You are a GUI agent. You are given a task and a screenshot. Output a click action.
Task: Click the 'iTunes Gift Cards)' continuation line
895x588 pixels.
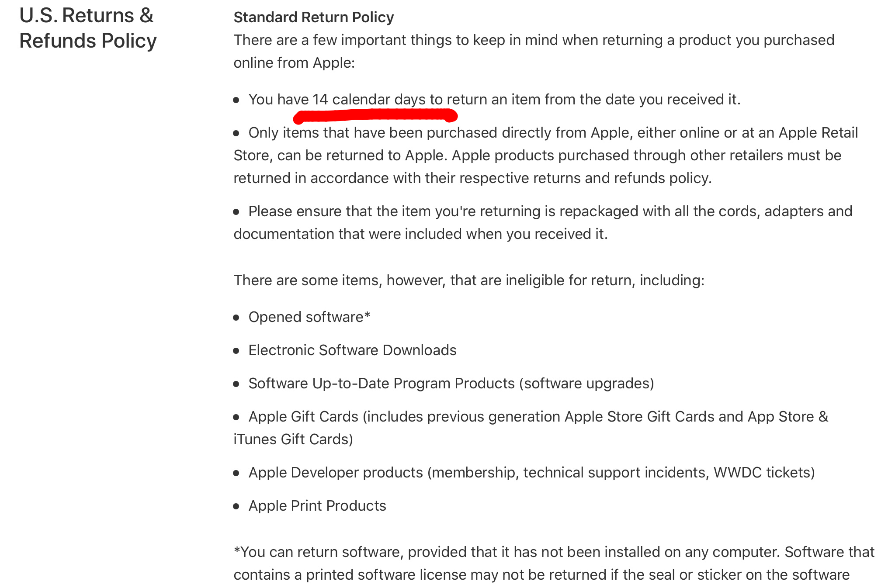[x=293, y=439]
